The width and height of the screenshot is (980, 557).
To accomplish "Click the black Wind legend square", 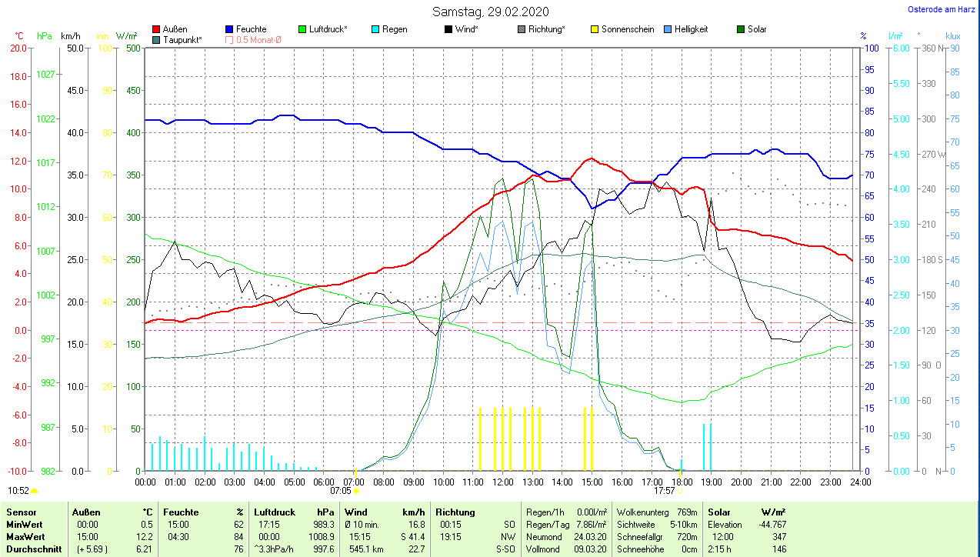I will point(448,29).
